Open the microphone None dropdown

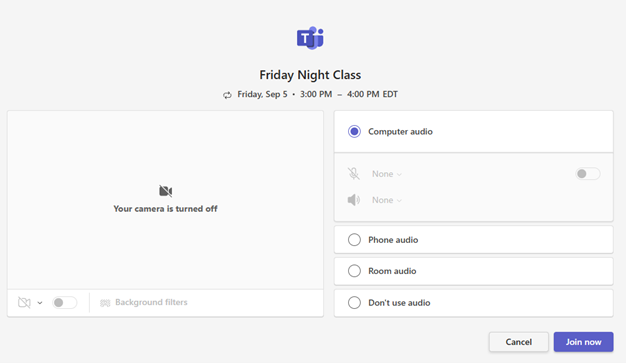(x=387, y=174)
